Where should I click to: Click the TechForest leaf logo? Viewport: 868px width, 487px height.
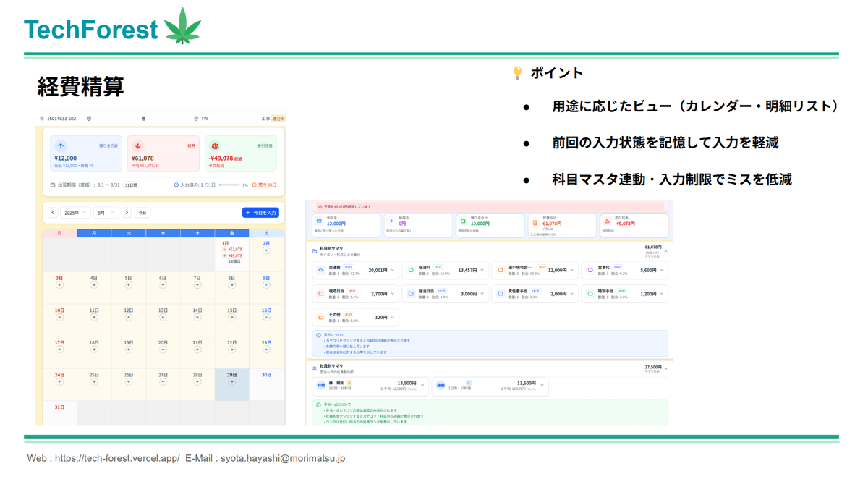[x=182, y=27]
